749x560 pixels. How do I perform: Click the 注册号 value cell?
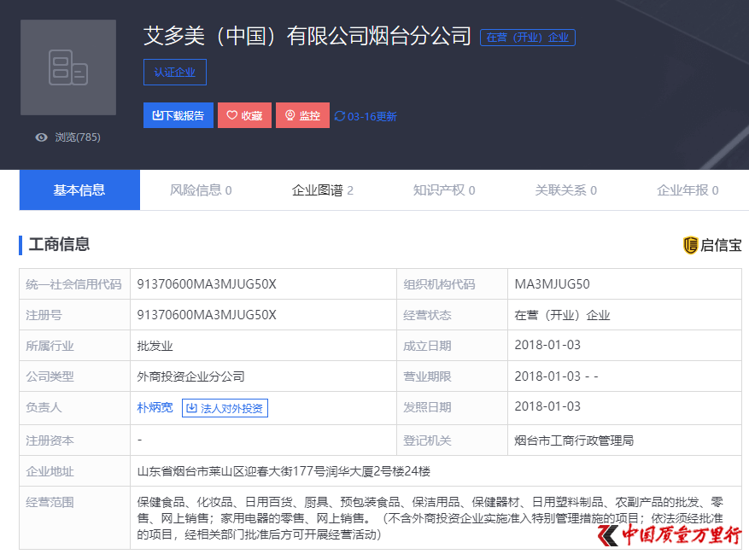tap(263, 315)
